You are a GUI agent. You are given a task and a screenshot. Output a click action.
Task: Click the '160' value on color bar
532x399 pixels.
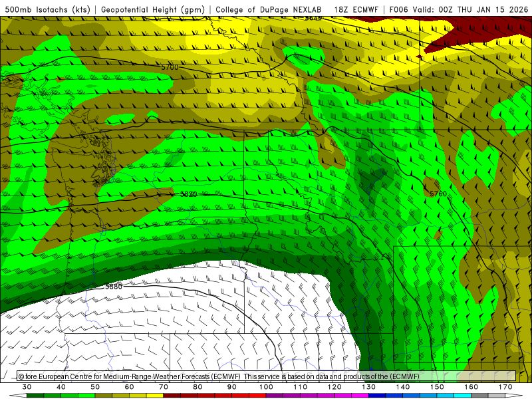pos(471,387)
